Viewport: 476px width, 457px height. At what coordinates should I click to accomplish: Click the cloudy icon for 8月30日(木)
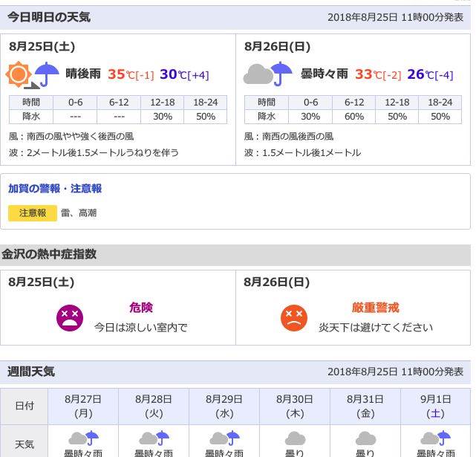pos(295,438)
